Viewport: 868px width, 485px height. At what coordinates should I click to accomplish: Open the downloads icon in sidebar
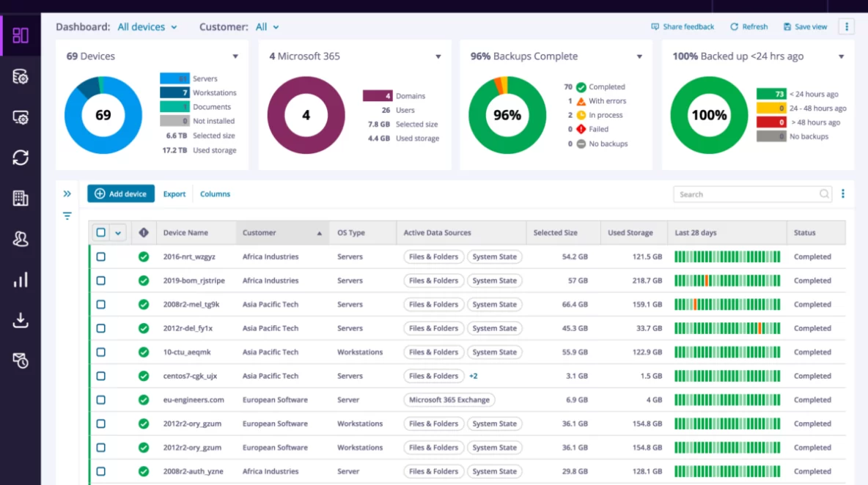[x=21, y=320]
